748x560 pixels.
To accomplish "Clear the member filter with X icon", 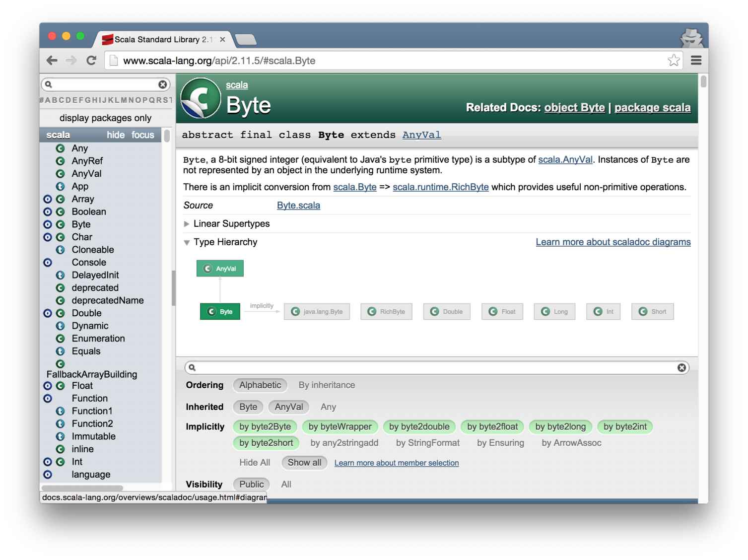I will 681,367.
